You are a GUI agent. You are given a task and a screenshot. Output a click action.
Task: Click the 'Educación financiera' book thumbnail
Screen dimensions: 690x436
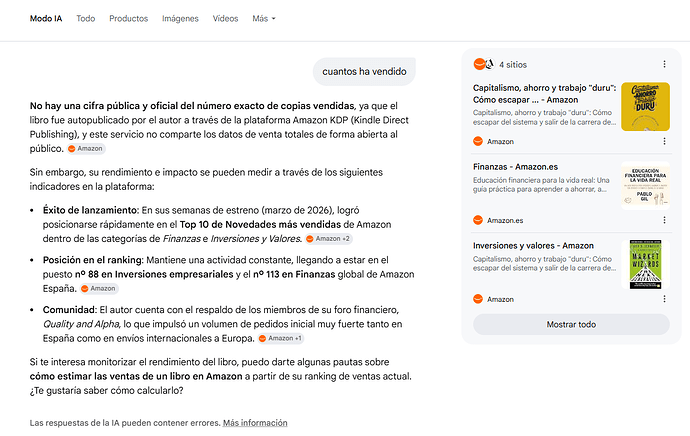[645, 185]
